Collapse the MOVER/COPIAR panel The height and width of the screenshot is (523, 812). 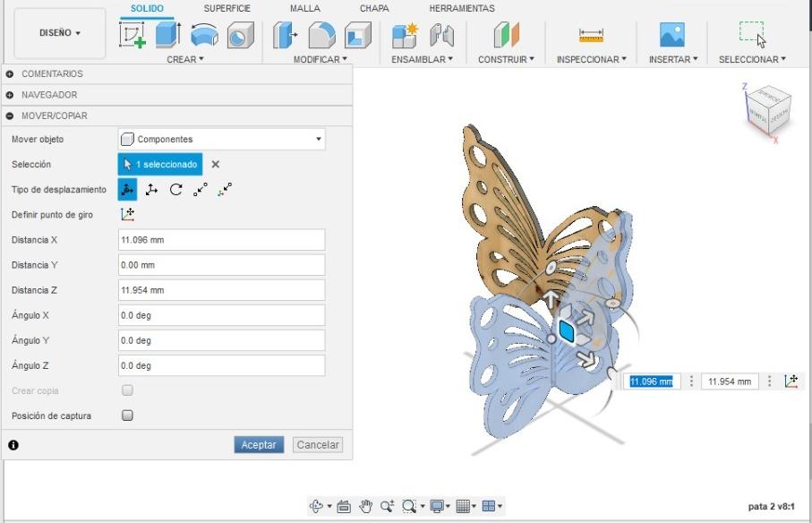point(10,116)
